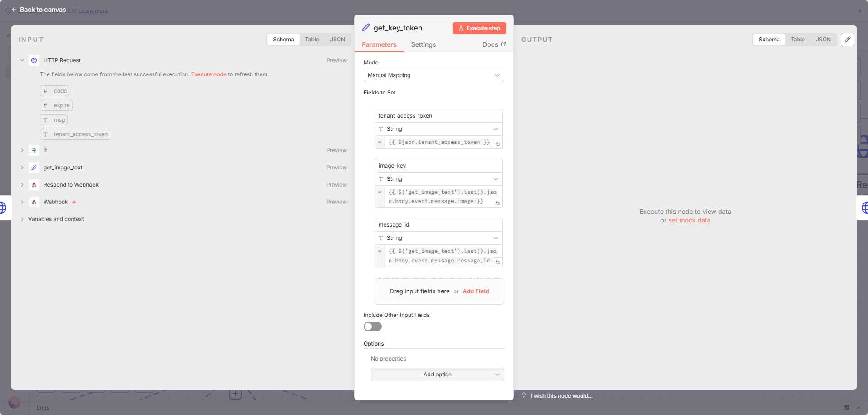The width and height of the screenshot is (868, 415).
Task: Click the Respond to Webhook node icon
Action: (x=34, y=185)
